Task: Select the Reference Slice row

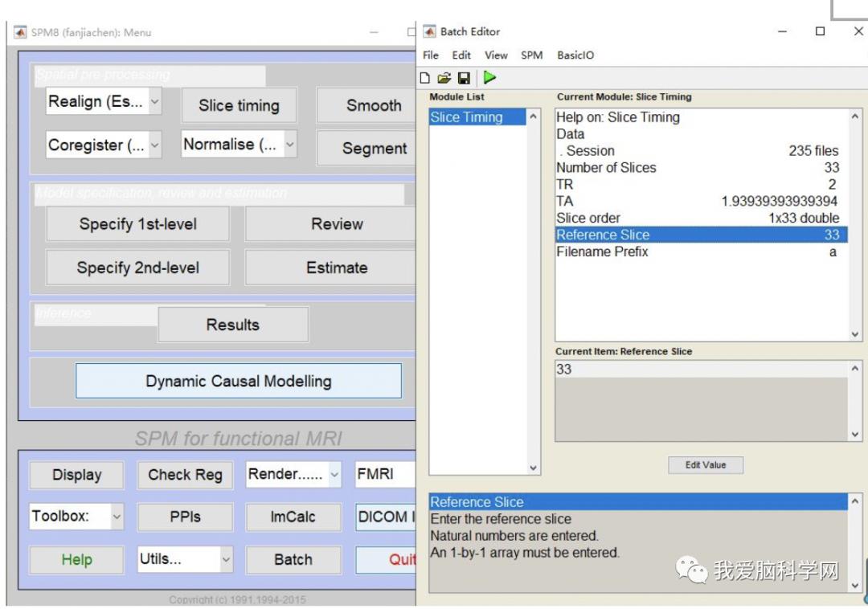Action: coord(702,235)
